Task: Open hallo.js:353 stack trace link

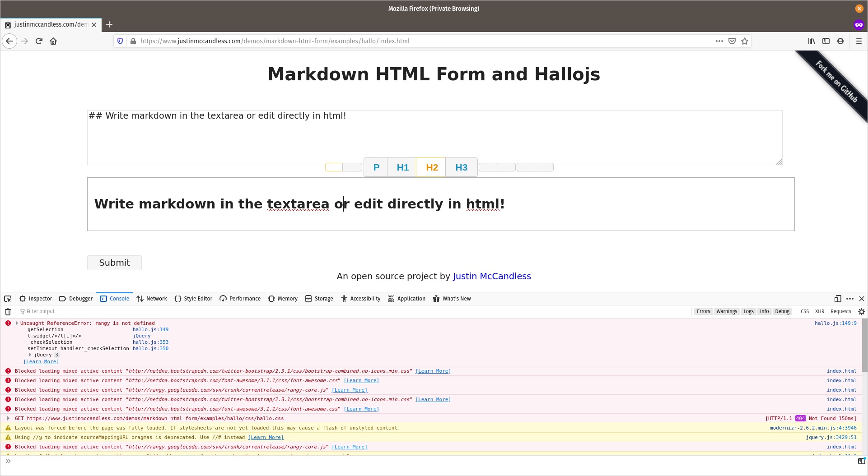Action: (150, 342)
